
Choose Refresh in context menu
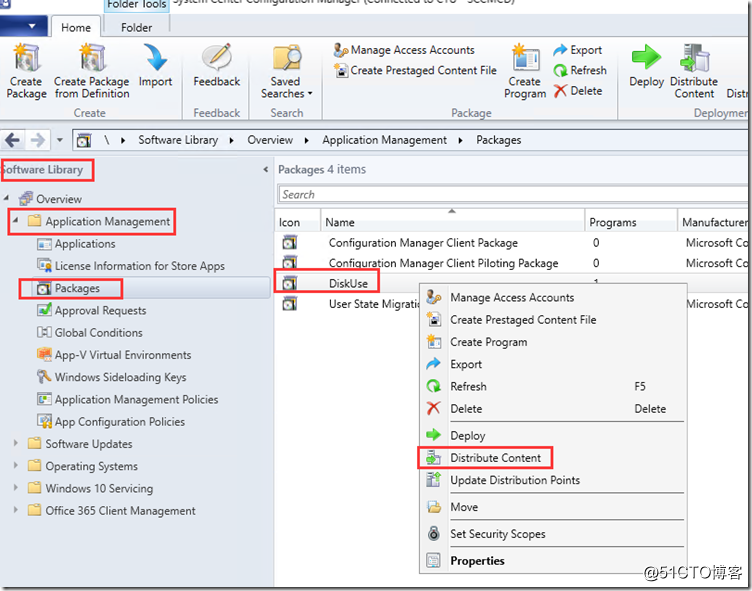pos(553,387)
